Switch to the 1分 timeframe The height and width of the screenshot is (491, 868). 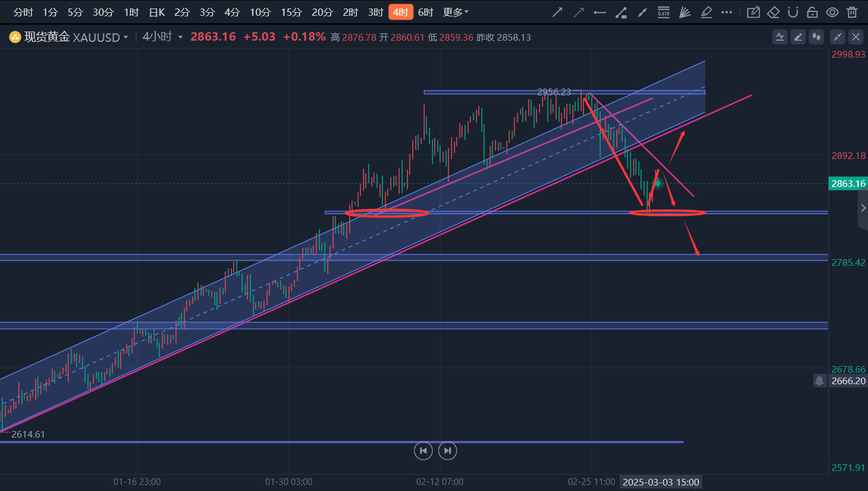[x=50, y=12]
